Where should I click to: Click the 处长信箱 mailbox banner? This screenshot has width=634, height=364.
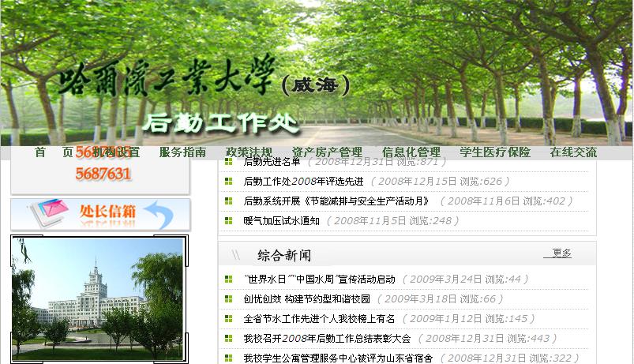coord(100,214)
